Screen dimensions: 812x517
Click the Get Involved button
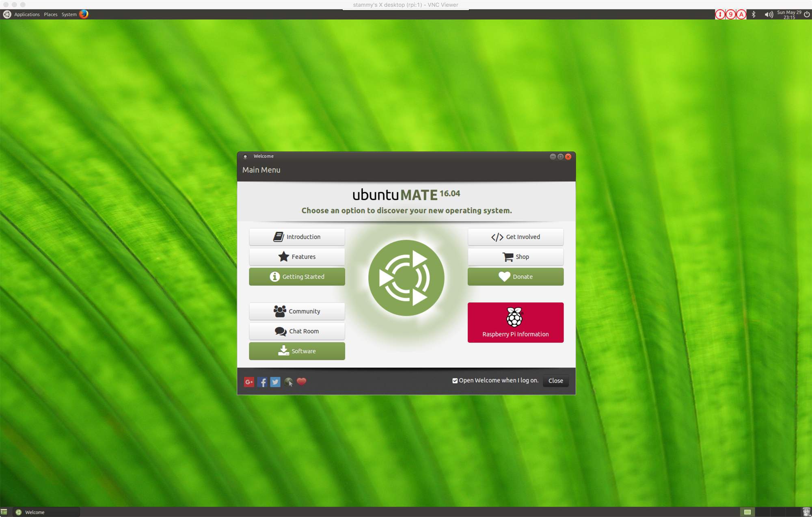(515, 237)
